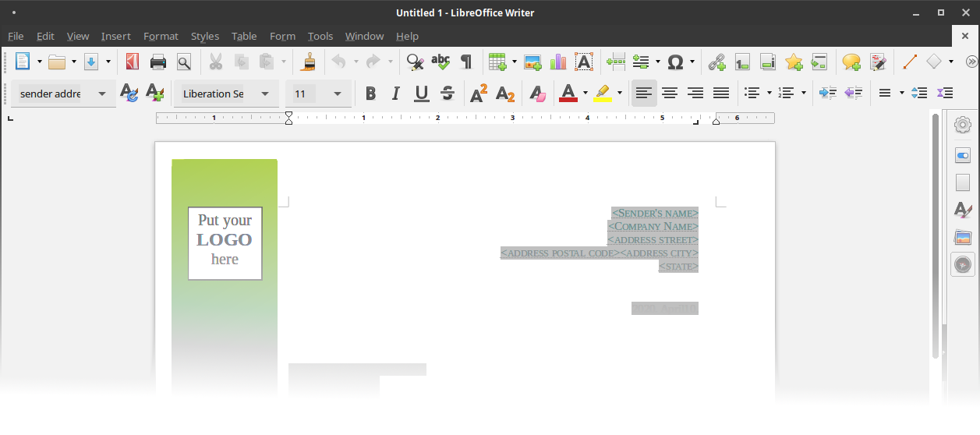Open the Navigator in the sidebar
This screenshot has width=980, height=435.
coord(963,265)
